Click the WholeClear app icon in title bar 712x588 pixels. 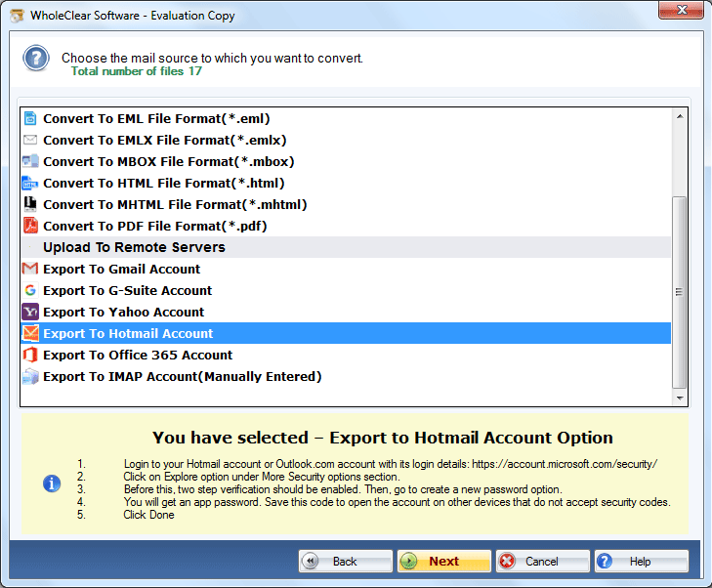tap(17, 16)
